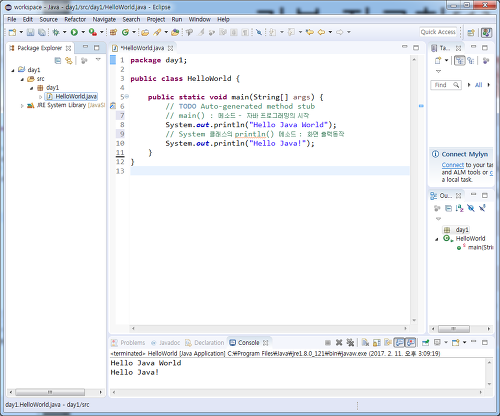Switch to the Declaration tab
Viewport: 500px width, 416px height.
click(205, 343)
